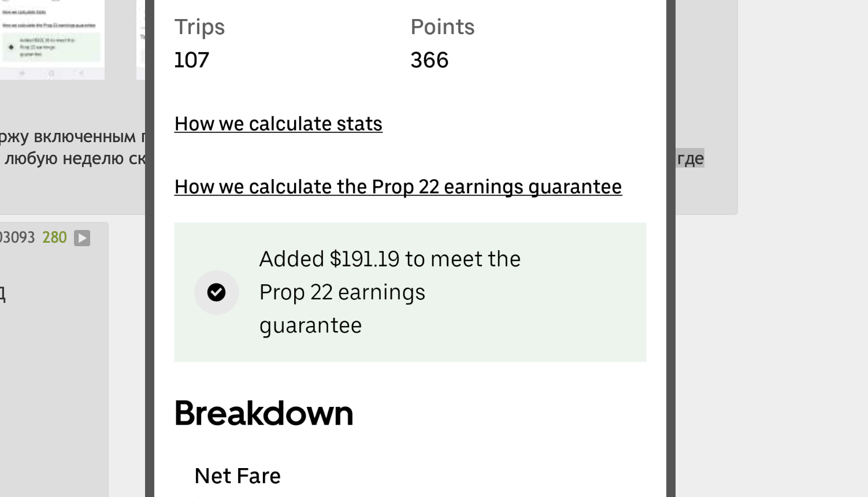Click the Points label

pyautogui.click(x=442, y=27)
